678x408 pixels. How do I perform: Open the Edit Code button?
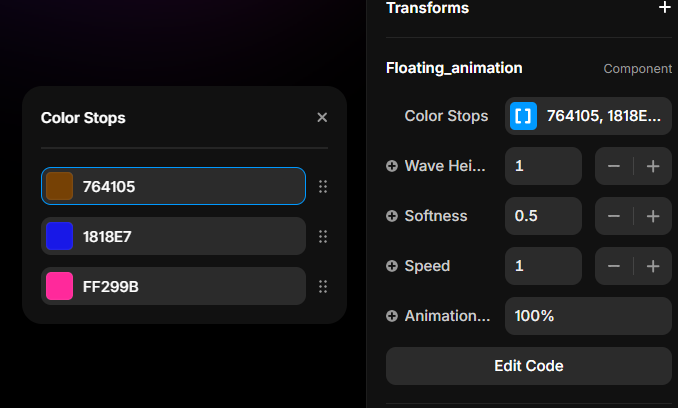(528, 366)
